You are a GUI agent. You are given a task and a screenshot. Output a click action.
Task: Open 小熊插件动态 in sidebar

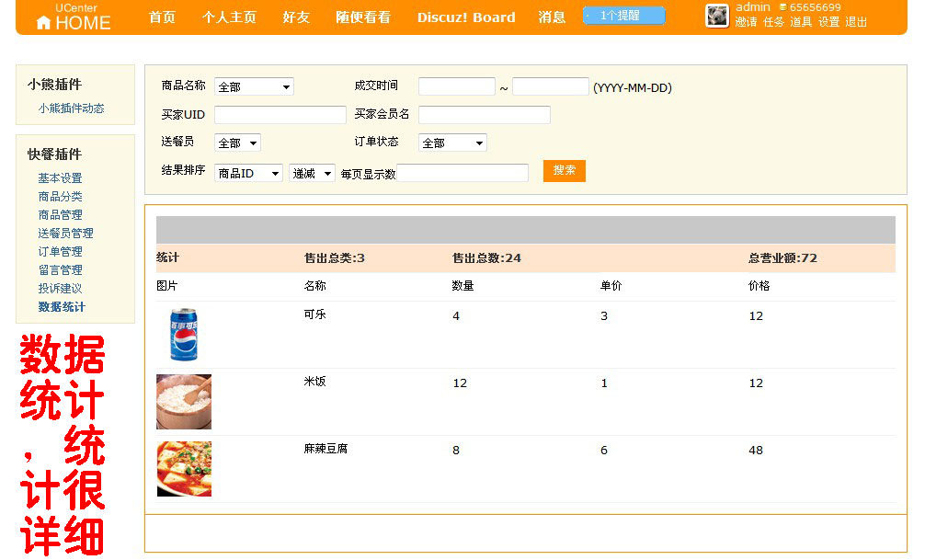pyautogui.click(x=72, y=108)
